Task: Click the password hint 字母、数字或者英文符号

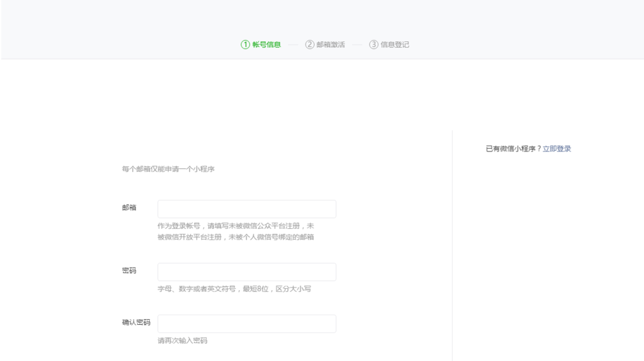Action: click(197, 289)
